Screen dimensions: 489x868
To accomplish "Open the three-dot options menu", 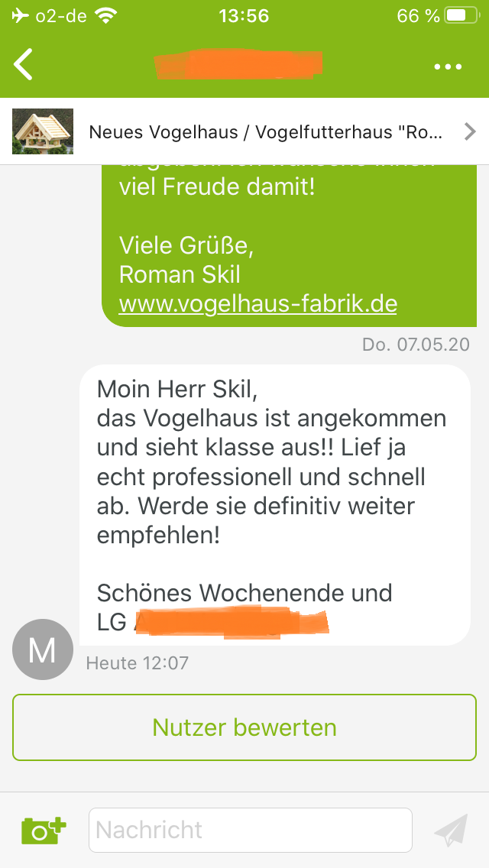I will pyautogui.click(x=448, y=67).
